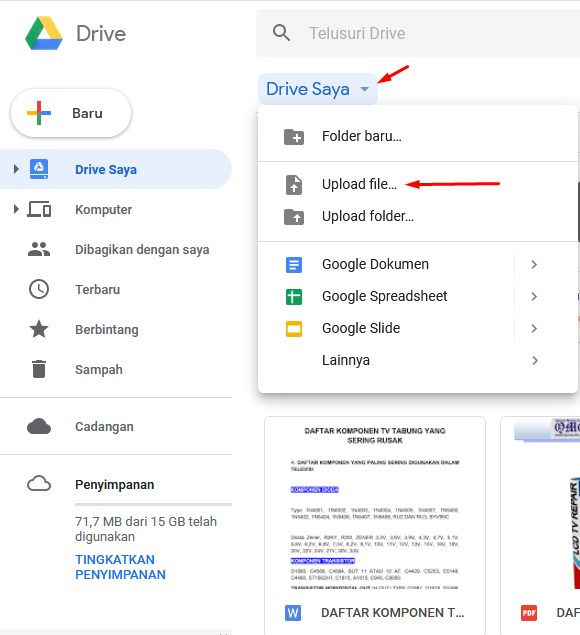Click the DAFTAR KOMPONEN T... file name
The width and height of the screenshot is (580, 635).
pos(392,613)
